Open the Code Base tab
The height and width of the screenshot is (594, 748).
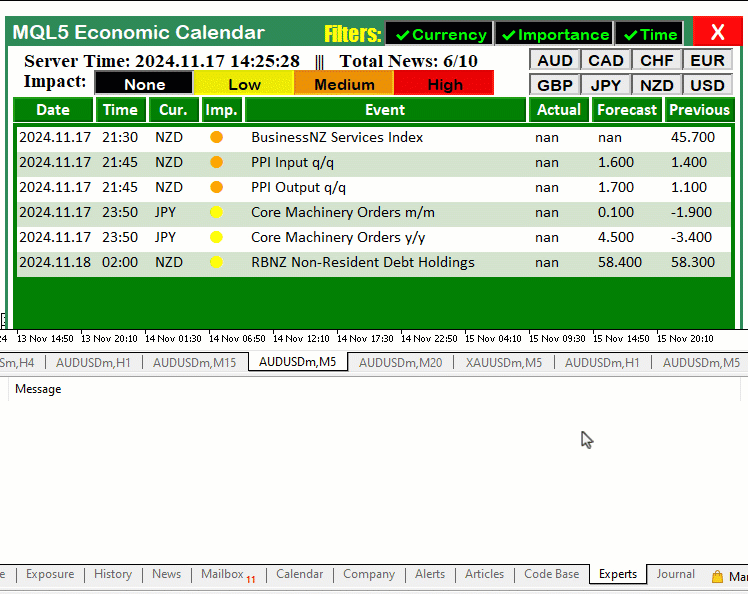551,574
